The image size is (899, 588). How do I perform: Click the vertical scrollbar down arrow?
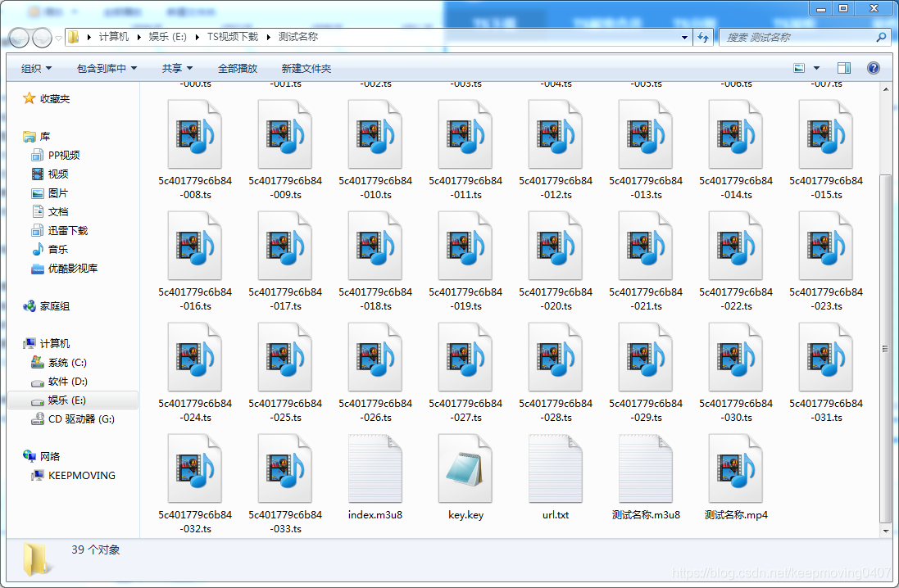[886, 531]
